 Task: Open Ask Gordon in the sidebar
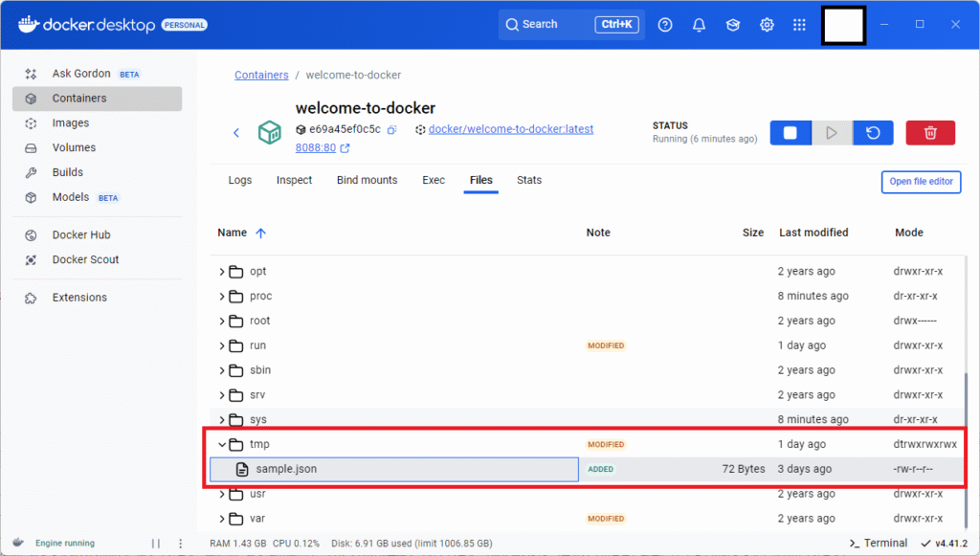click(97, 74)
